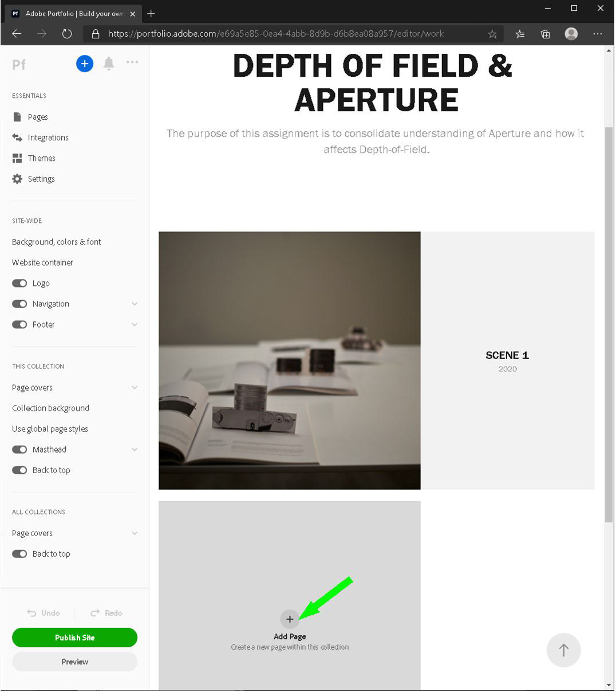This screenshot has width=616, height=692.
Task: Toggle the site-wide Logo switch
Action: pyautogui.click(x=19, y=283)
